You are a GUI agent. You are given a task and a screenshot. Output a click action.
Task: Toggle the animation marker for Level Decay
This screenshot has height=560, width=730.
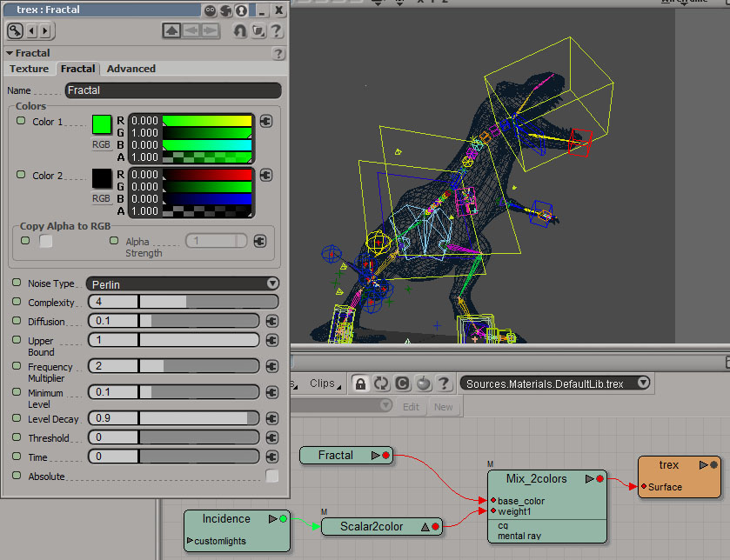tap(17, 417)
